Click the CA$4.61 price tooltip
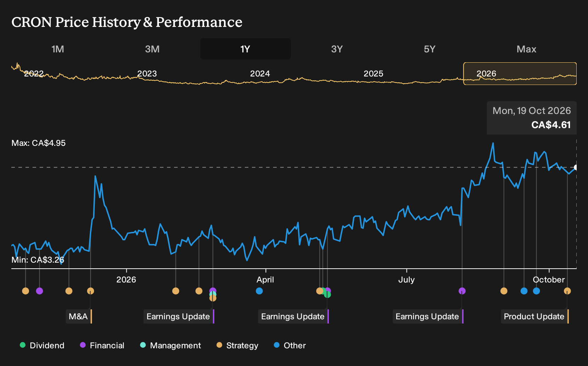 click(532, 118)
